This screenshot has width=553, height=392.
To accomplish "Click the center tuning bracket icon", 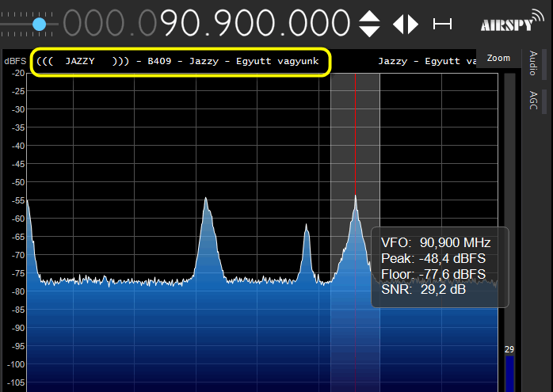I will [442, 25].
